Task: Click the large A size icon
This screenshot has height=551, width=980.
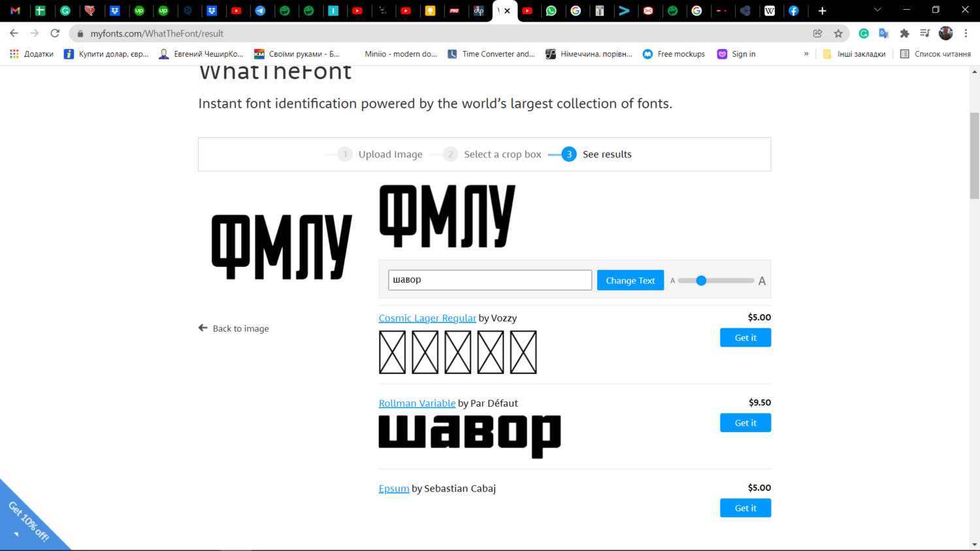Action: (762, 281)
